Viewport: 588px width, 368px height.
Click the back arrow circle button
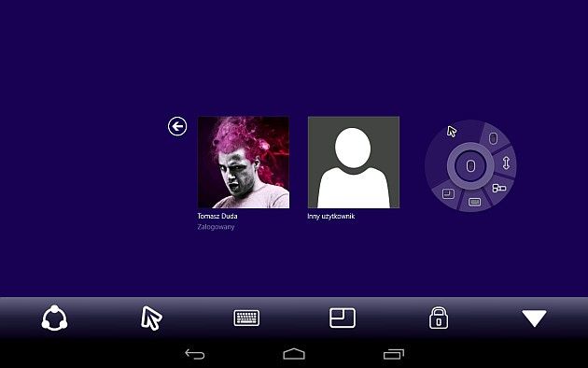point(177,126)
